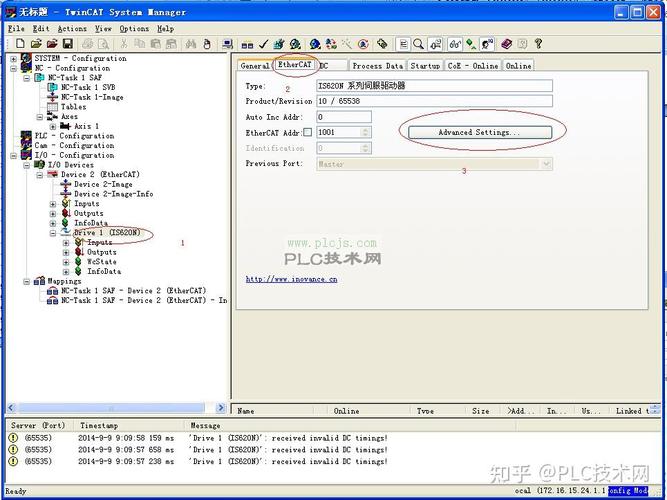Click the magic wand Scan icon
Image resolution: width=667 pixels, height=500 pixels.
[347, 44]
